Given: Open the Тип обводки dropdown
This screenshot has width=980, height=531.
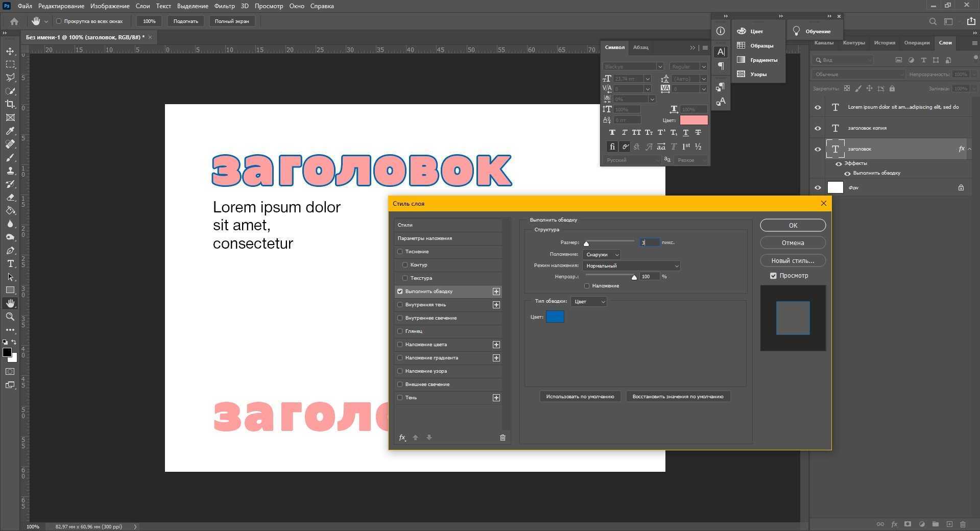Looking at the screenshot, I should pyautogui.click(x=589, y=302).
